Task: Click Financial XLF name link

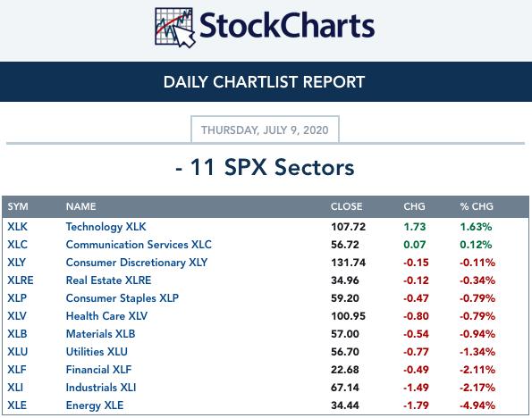Action: tap(98, 370)
